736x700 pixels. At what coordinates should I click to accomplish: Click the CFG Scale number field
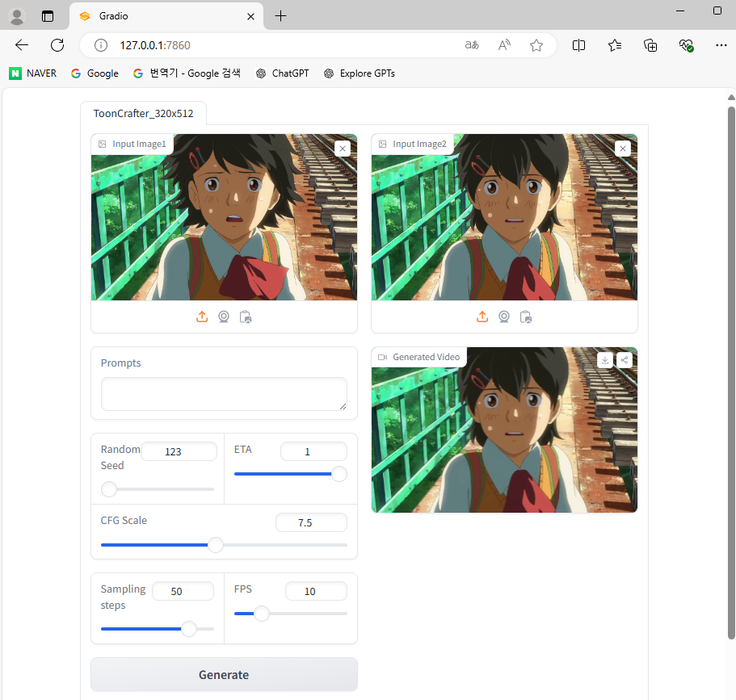(x=311, y=522)
